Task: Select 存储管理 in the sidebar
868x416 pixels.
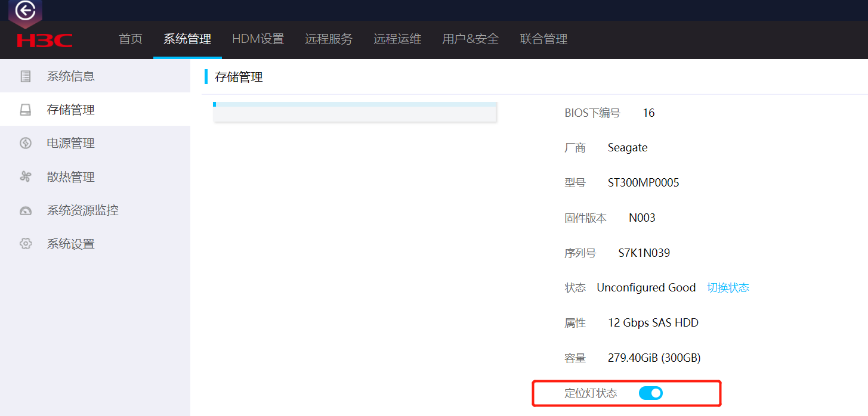Action: (95, 110)
